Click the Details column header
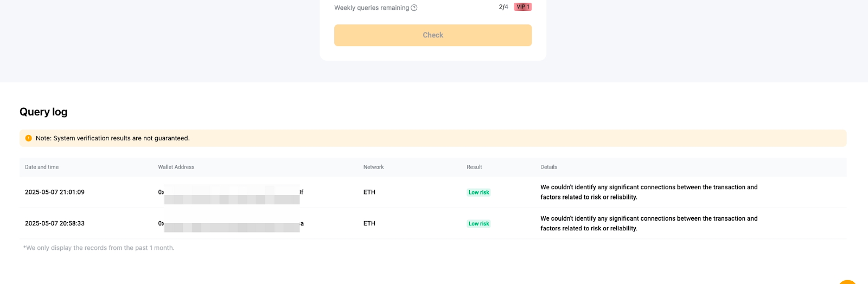 (x=548, y=167)
